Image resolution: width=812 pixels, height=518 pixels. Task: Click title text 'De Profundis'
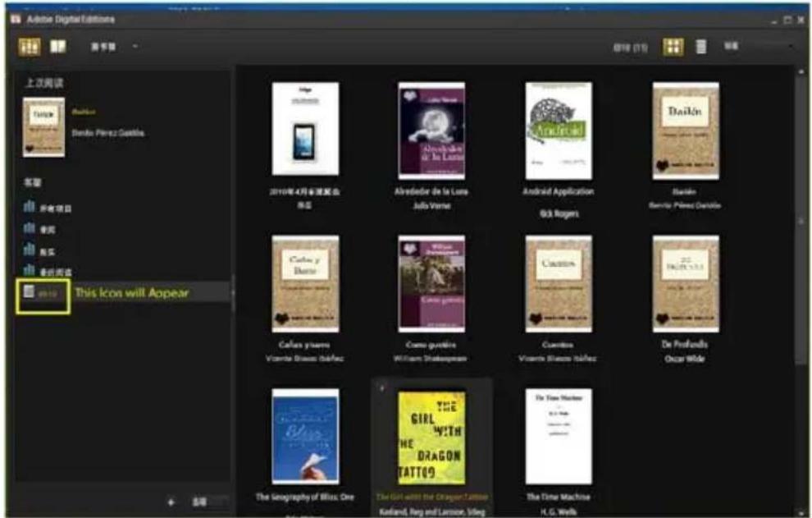[684, 344]
